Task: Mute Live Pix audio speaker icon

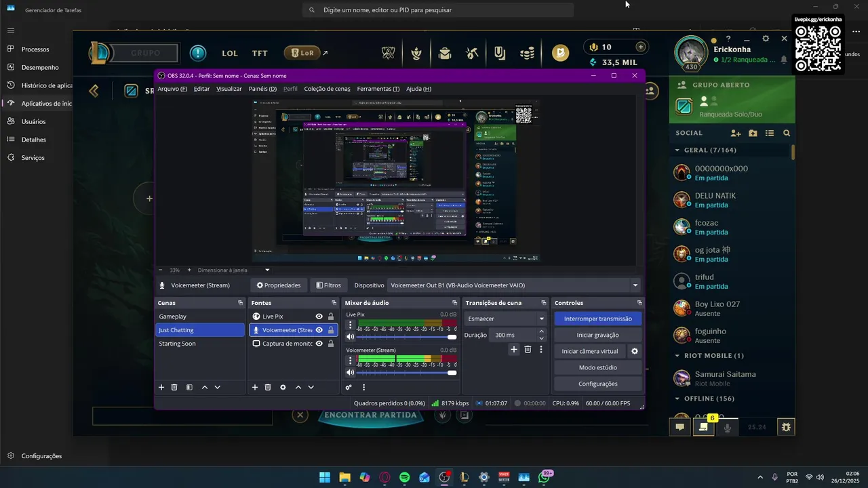Action: point(351,337)
